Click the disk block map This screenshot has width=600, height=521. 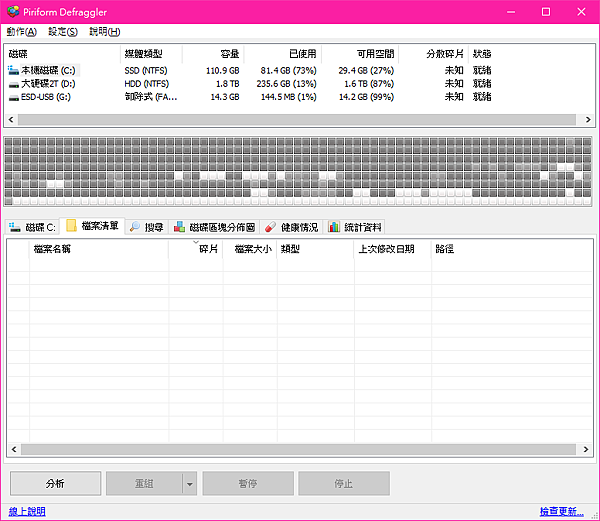pos(298,171)
